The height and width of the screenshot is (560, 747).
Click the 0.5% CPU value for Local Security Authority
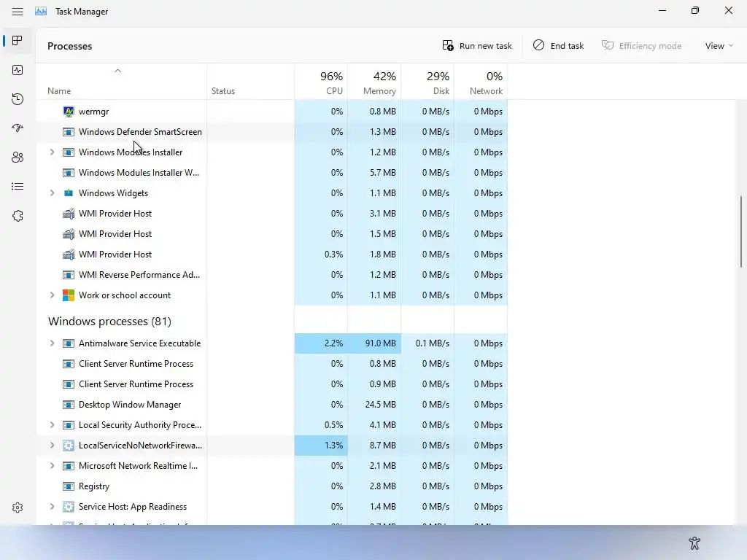point(333,425)
